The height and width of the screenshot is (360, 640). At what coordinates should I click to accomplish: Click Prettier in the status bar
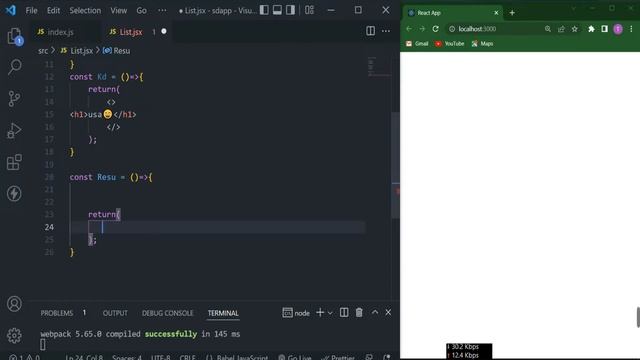pos(338,357)
